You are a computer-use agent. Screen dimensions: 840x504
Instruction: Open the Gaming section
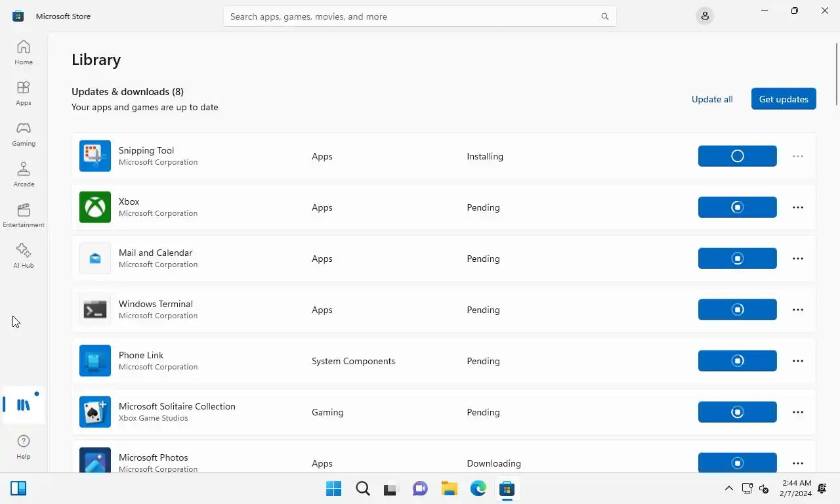click(x=24, y=134)
